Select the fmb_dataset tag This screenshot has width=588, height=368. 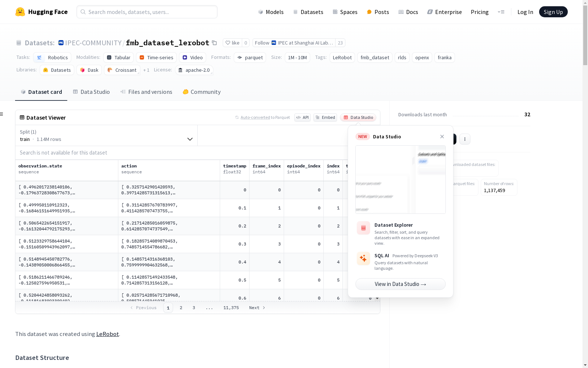[x=375, y=57]
